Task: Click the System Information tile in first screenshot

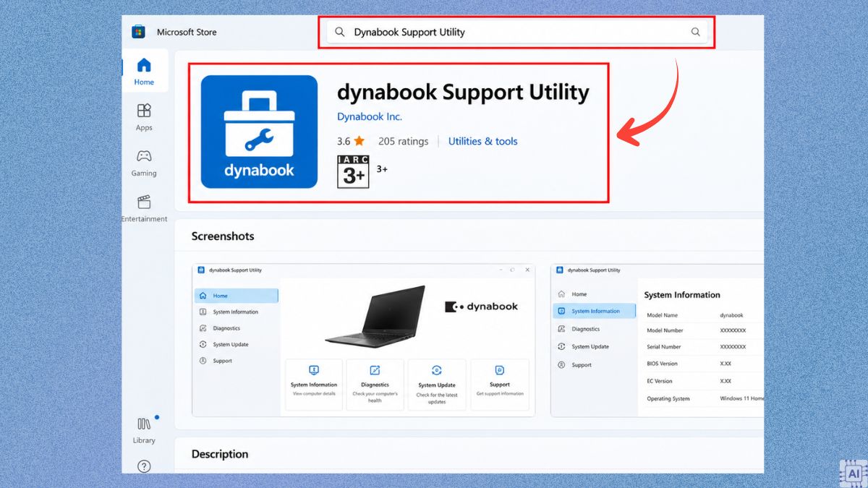Action: [314, 385]
